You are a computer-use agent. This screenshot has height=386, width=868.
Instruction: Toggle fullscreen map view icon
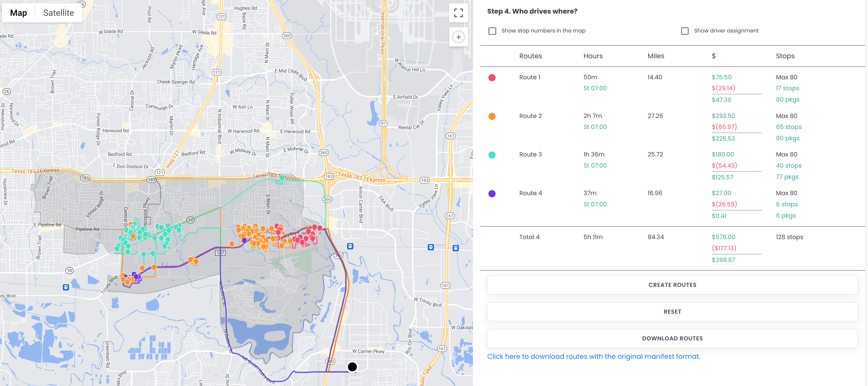458,13
